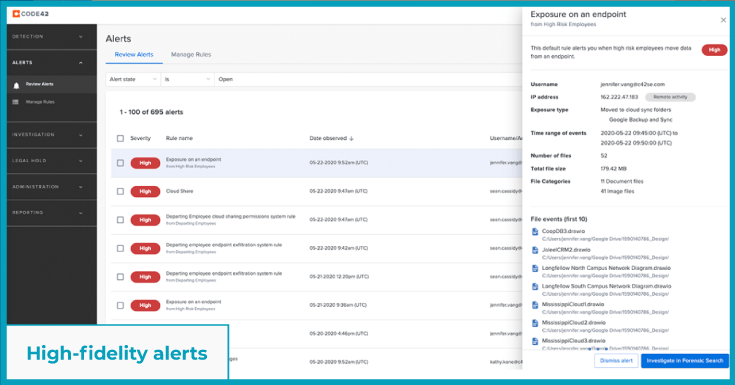Click High badge on Cloud Share row
Image resolution: width=735 pixels, height=385 pixels.
pos(145,191)
